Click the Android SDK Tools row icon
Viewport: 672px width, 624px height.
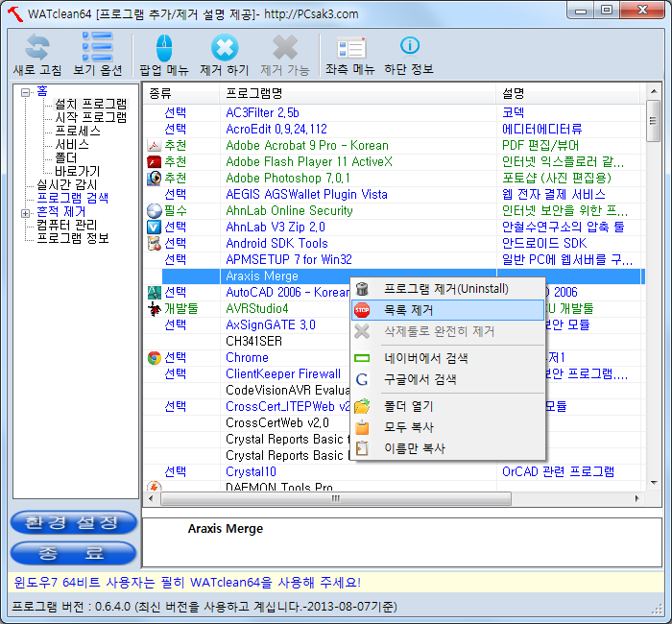(154, 243)
